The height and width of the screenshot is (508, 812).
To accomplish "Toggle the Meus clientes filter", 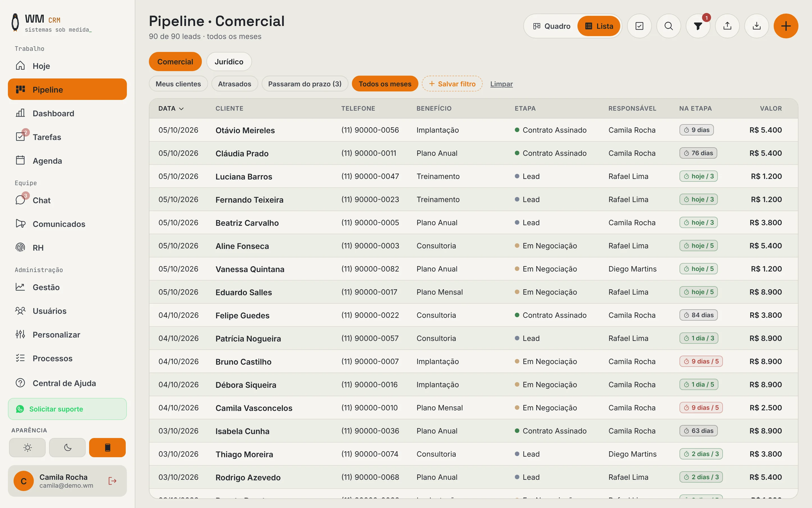I will pos(178,84).
